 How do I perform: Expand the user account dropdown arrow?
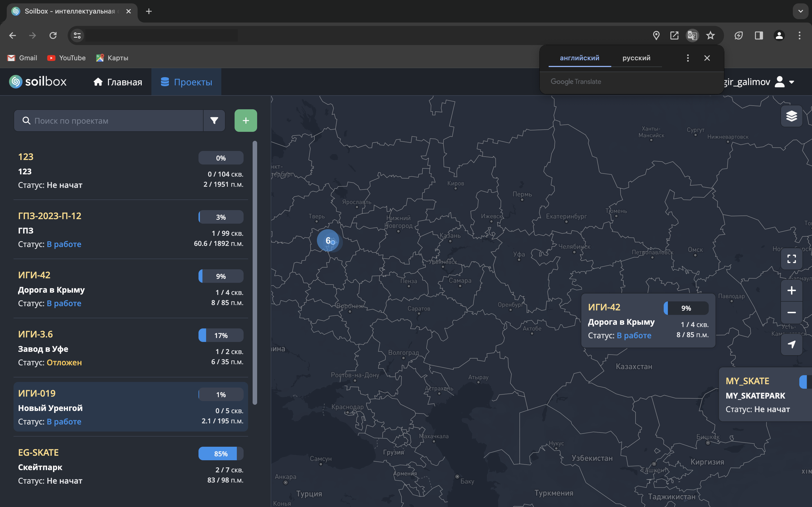791,82
